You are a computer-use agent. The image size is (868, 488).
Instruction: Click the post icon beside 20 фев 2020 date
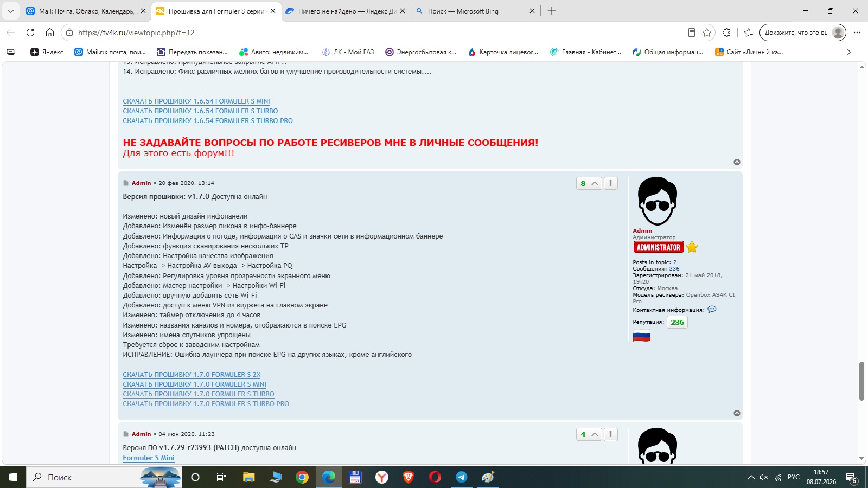126,183
